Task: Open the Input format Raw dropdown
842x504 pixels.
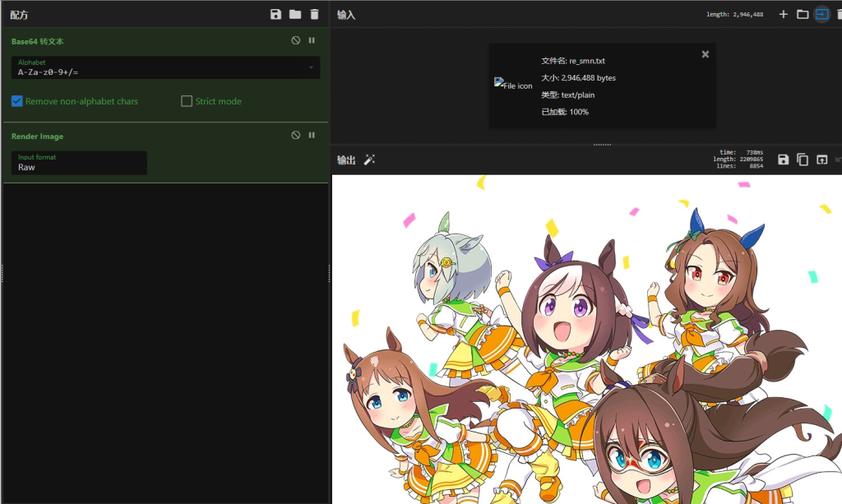Action: coord(79,163)
